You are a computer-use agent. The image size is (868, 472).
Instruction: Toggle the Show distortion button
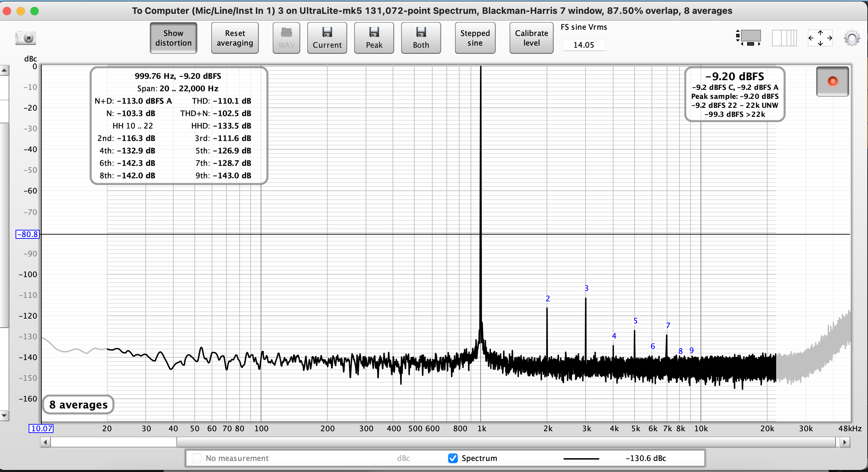[173, 38]
